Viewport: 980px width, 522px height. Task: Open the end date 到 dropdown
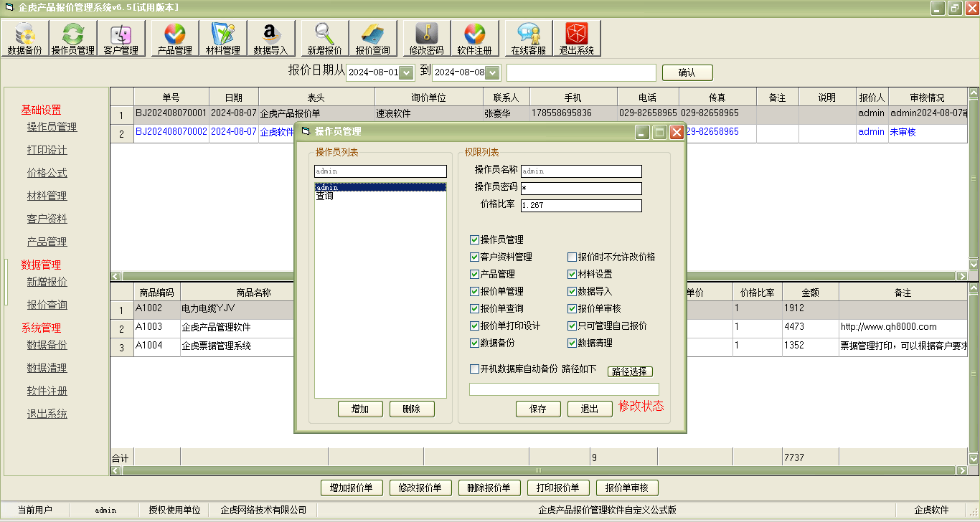click(492, 72)
